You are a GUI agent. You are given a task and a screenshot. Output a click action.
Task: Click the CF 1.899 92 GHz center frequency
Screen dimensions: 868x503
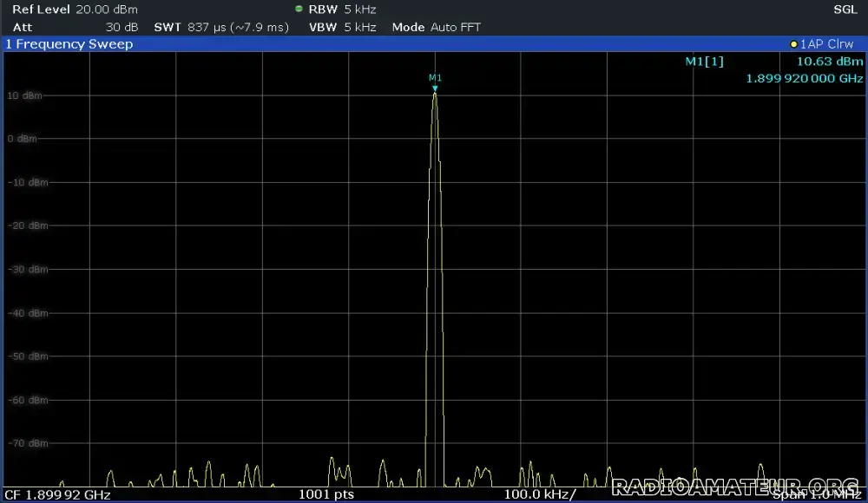pyautogui.click(x=57, y=494)
